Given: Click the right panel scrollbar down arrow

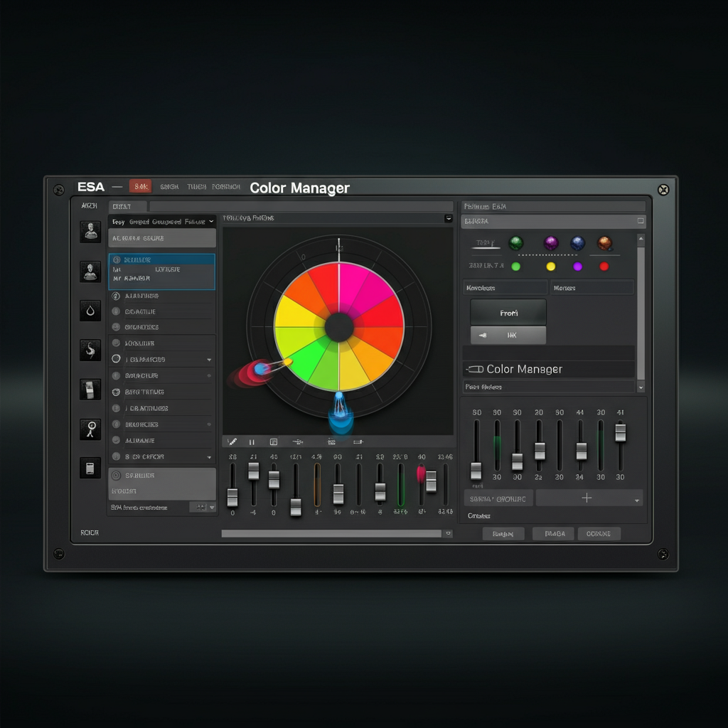Looking at the screenshot, I should coord(641,387).
